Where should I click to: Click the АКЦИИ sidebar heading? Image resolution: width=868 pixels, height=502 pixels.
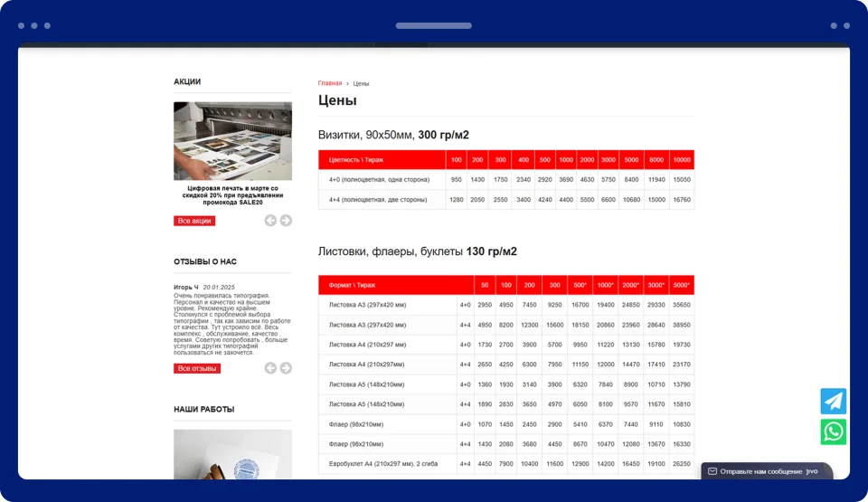click(187, 81)
